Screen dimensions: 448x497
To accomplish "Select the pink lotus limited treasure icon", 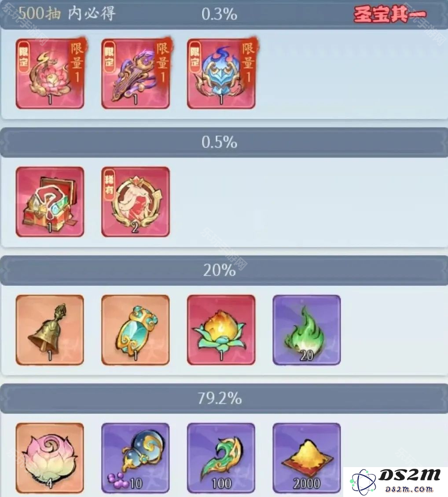I will click(x=50, y=74).
